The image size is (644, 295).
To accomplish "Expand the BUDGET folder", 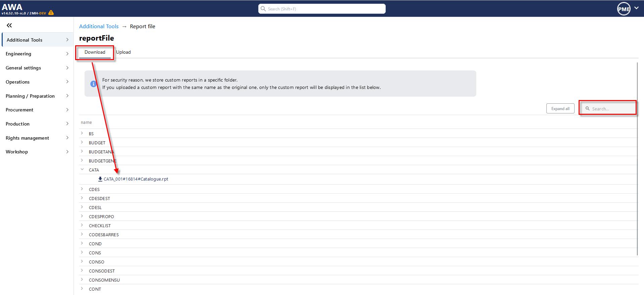I will [82, 143].
